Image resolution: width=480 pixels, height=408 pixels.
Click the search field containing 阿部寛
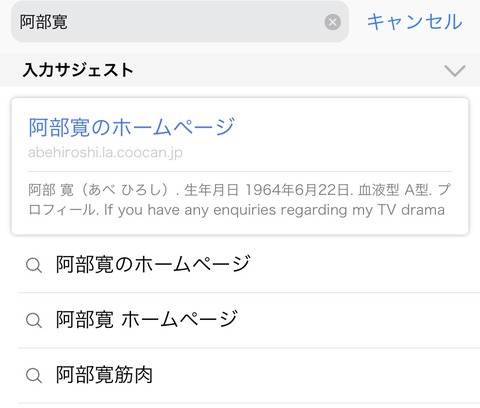click(x=180, y=22)
